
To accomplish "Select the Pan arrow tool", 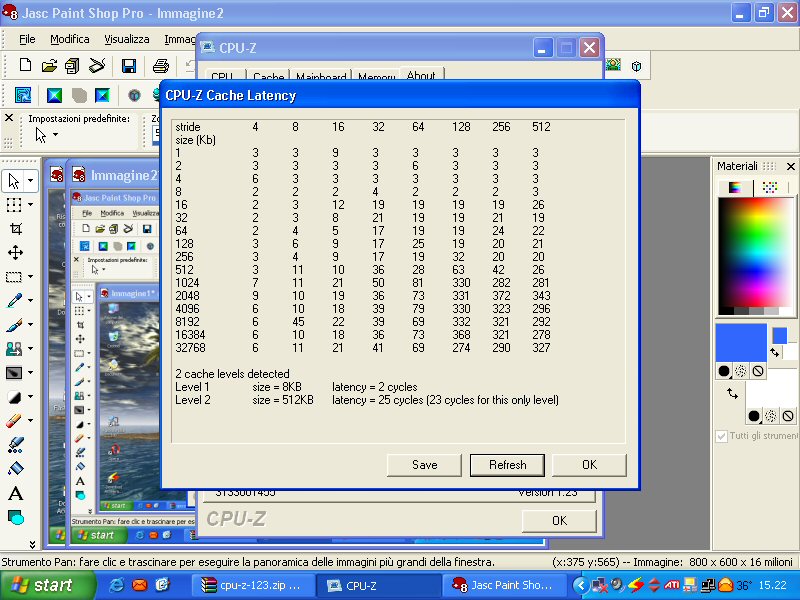I will (14, 181).
